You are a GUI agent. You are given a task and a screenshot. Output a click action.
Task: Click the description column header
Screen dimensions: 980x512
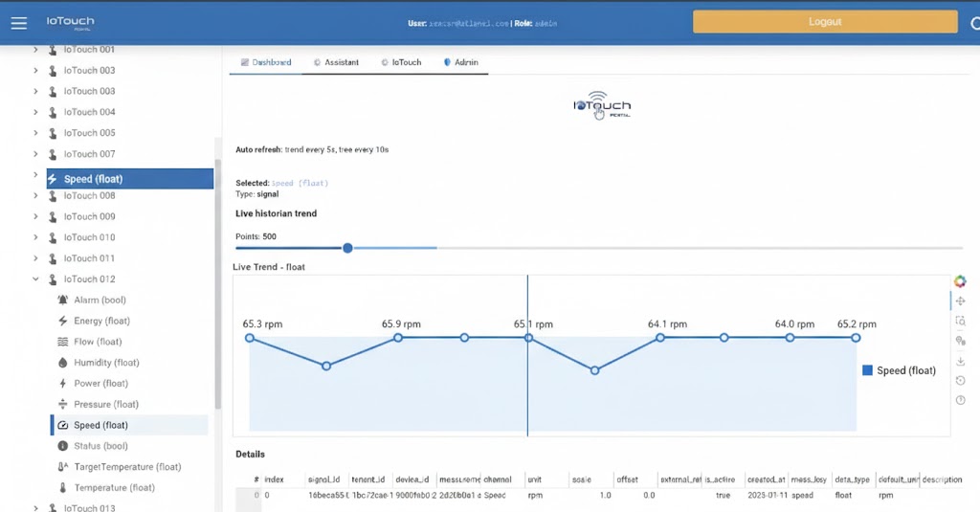point(942,479)
